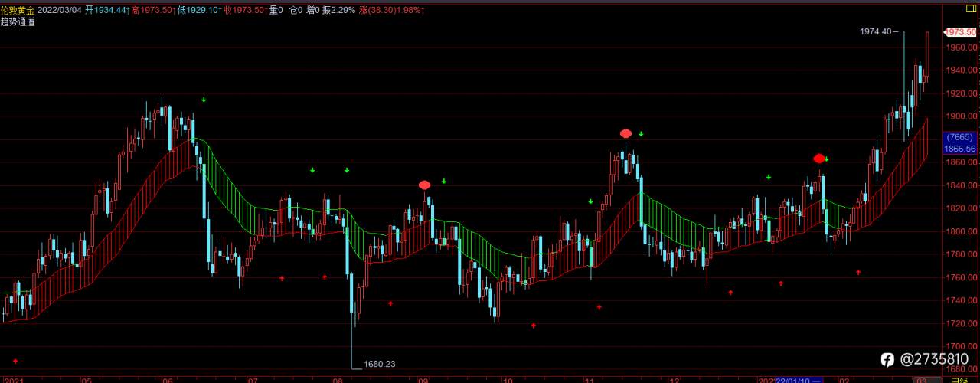Click the red oval signal above January peak

tap(819, 159)
